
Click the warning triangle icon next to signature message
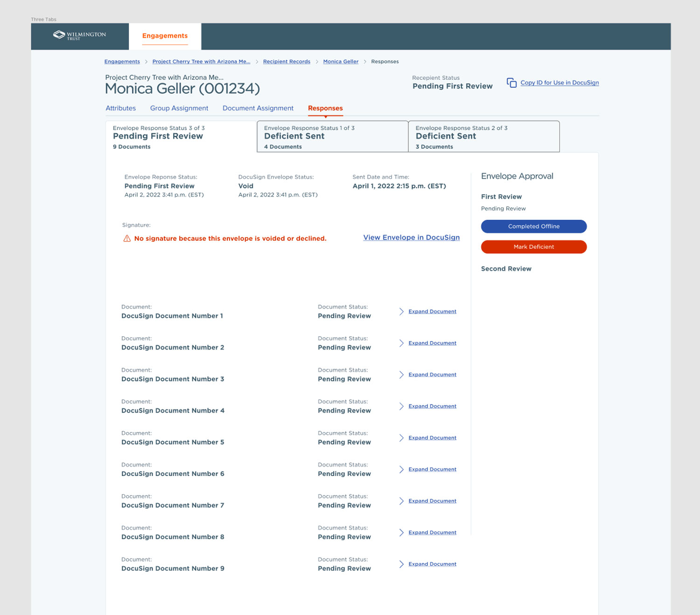pyautogui.click(x=127, y=238)
